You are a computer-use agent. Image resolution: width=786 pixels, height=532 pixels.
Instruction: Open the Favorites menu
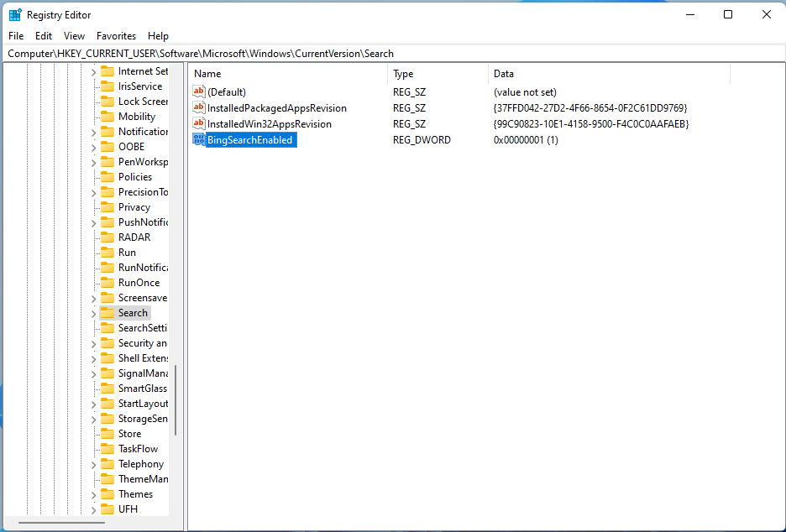116,36
